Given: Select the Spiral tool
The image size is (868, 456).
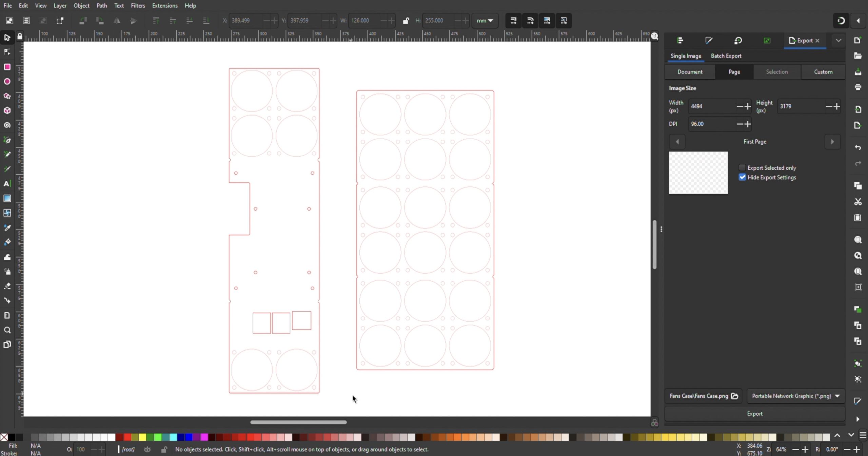Looking at the screenshot, I should click(x=7, y=125).
